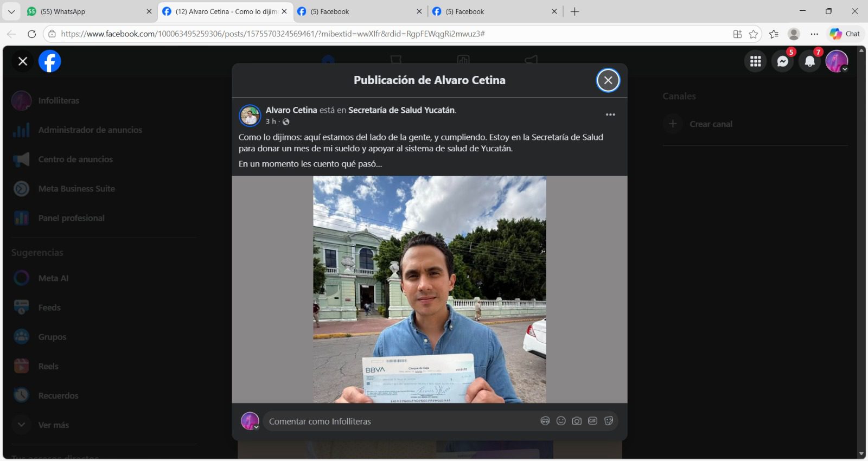868x461 pixels.
Task: Open the avatar sticker picker in comment box
Action: (x=545, y=421)
